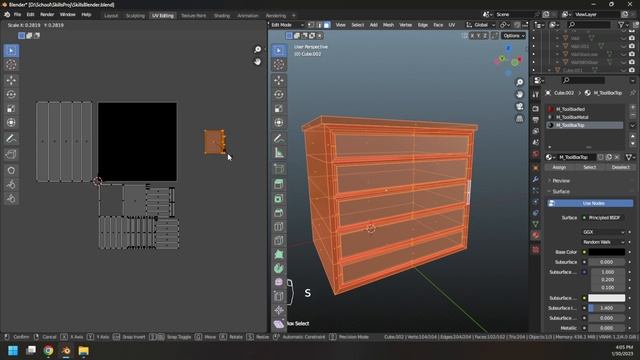Toggle Y mirror axis in 3D viewport
640x360 pixels.
tap(478, 36)
